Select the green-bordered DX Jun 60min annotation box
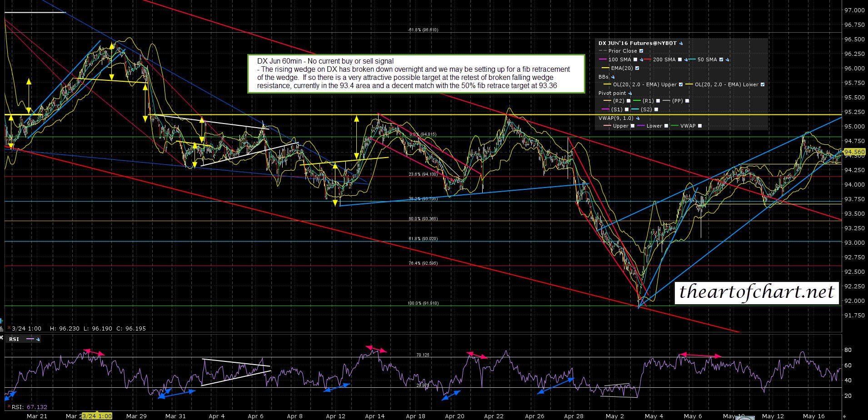This screenshot has height=420, width=868. click(416, 74)
